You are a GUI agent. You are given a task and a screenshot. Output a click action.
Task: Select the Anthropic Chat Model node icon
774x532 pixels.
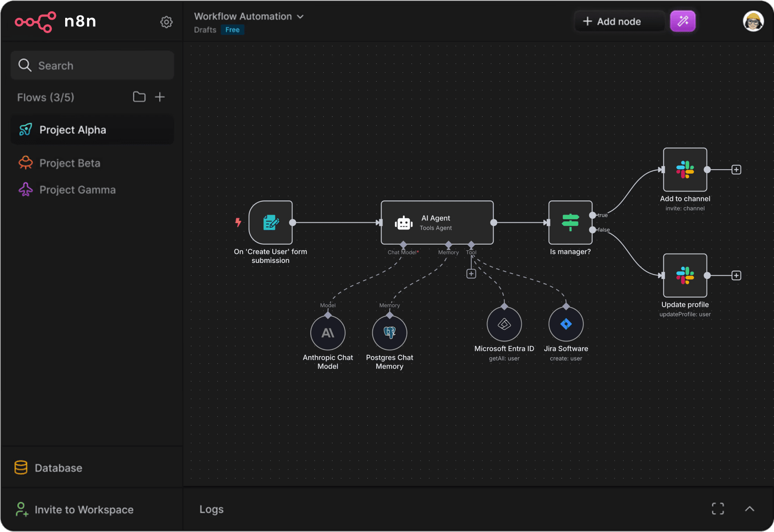click(x=328, y=332)
